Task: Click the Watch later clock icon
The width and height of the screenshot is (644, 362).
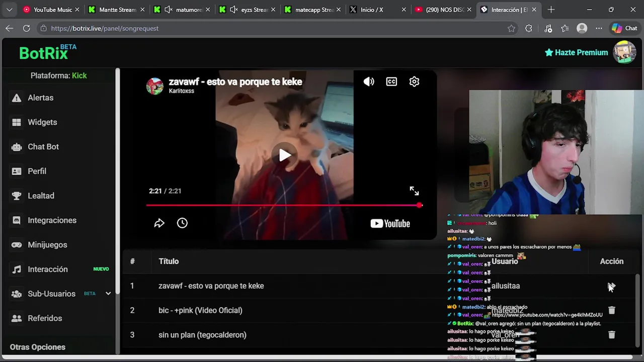Action: [182, 223]
